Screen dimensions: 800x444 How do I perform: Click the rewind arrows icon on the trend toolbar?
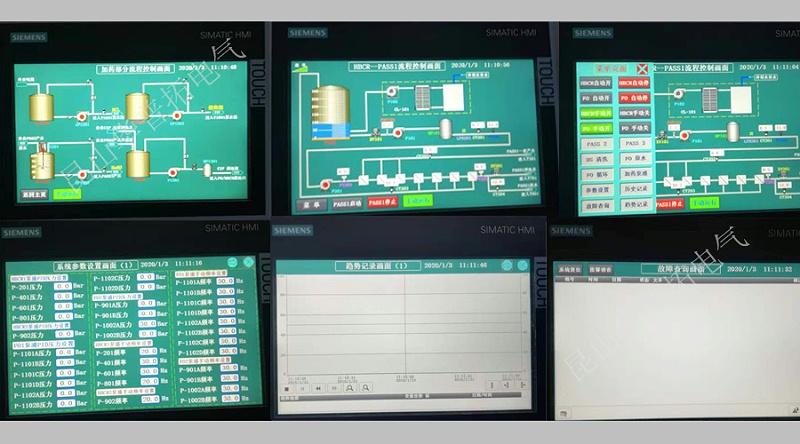click(x=318, y=388)
